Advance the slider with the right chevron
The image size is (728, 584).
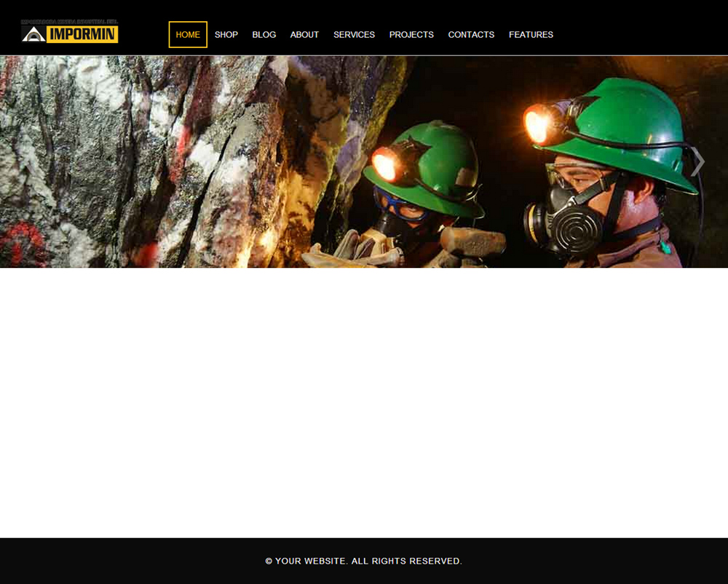pyautogui.click(x=697, y=162)
